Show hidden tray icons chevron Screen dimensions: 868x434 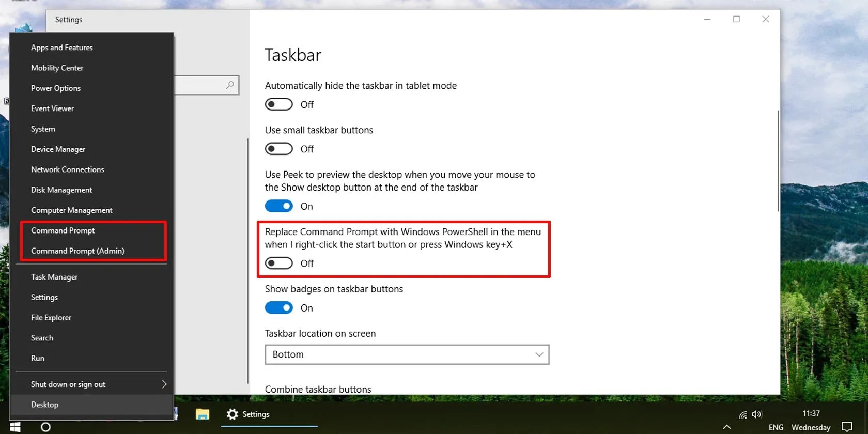[726, 427]
